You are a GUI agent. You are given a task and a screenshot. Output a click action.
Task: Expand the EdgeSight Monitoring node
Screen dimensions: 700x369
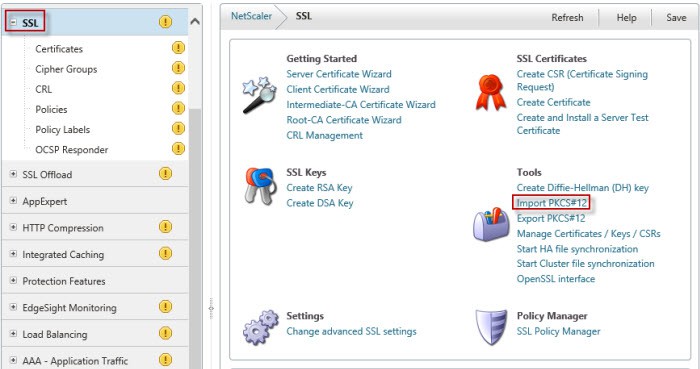13,307
